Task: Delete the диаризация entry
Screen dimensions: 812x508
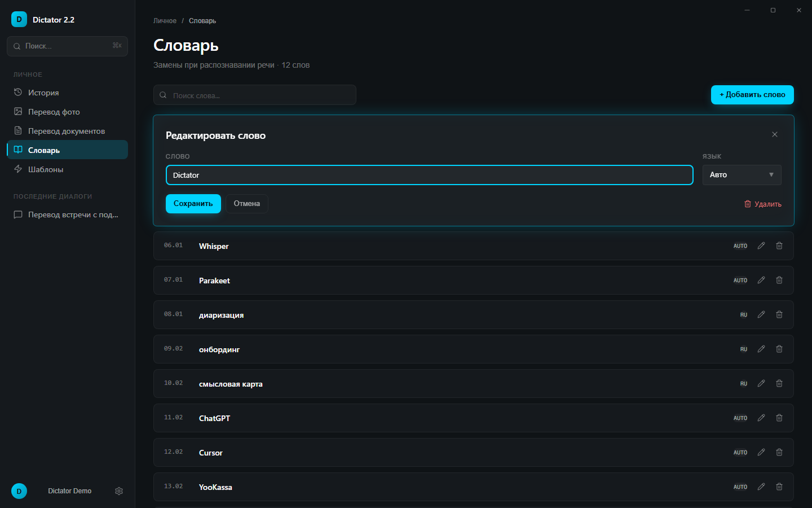Action: (x=779, y=314)
